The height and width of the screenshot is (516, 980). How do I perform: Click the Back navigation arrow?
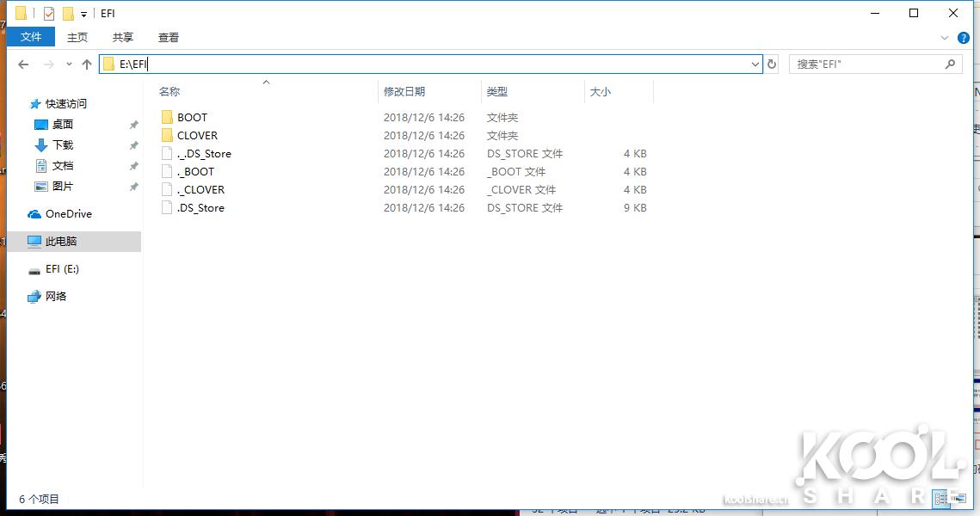click(23, 63)
